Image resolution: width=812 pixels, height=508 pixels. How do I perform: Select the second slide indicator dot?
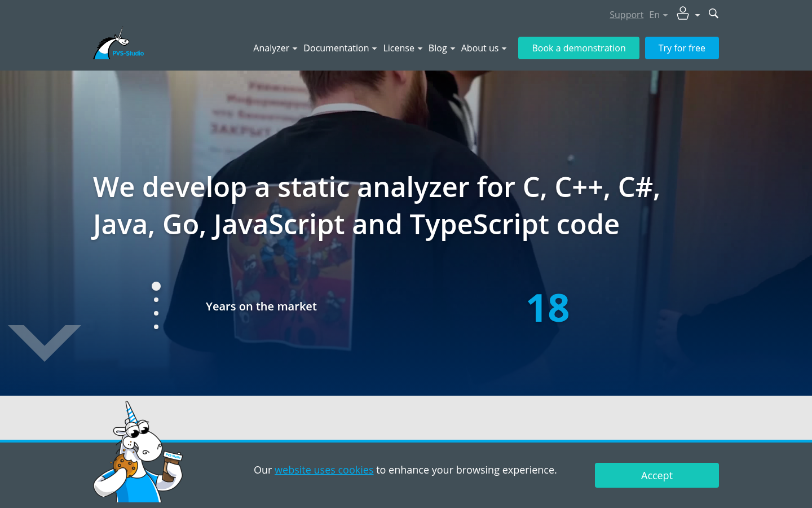[x=156, y=300]
